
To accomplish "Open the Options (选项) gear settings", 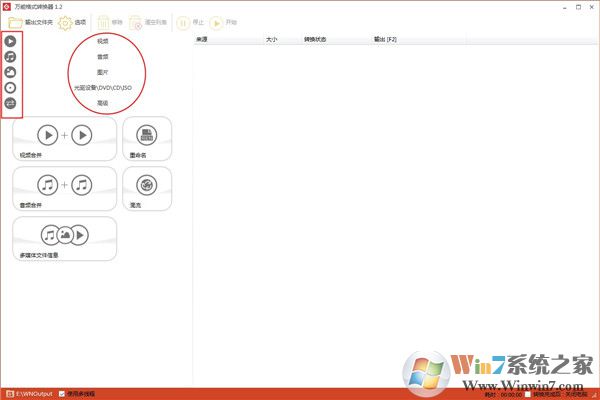I will click(x=72, y=23).
